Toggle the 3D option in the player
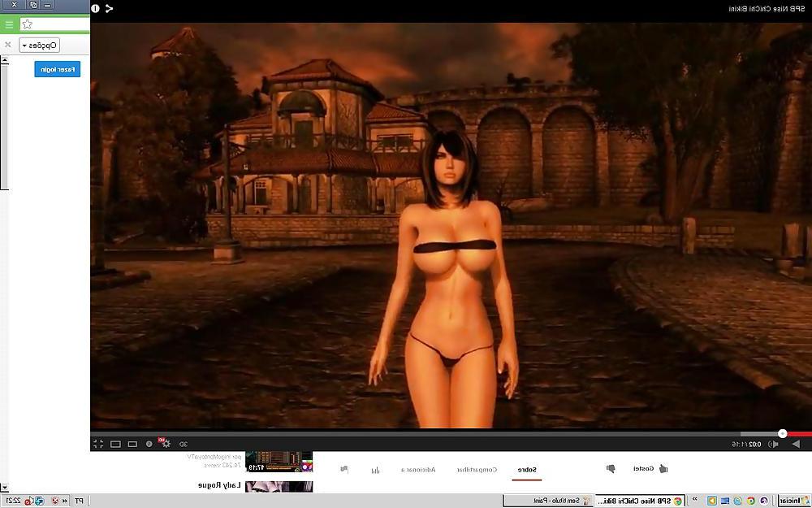This screenshot has width=812, height=508. tap(184, 444)
